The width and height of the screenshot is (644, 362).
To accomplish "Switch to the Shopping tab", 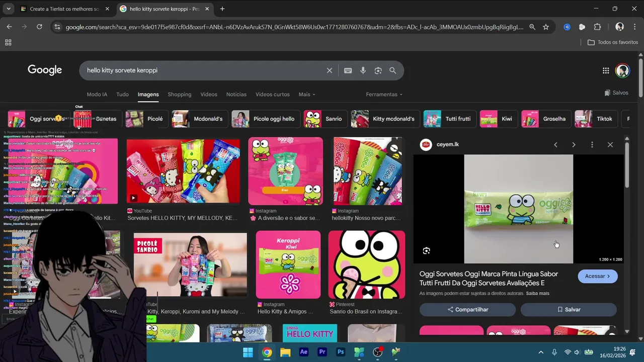I will (180, 95).
